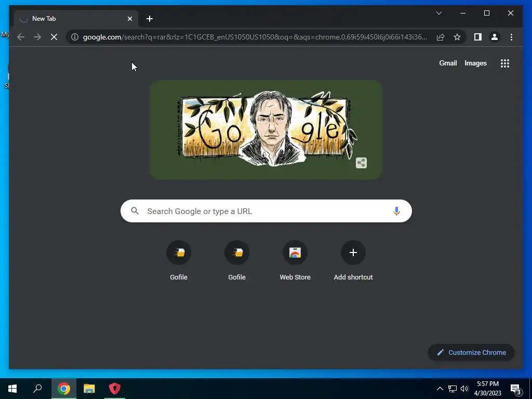Share the Google Doodle
The image size is (532, 399).
[x=362, y=163]
